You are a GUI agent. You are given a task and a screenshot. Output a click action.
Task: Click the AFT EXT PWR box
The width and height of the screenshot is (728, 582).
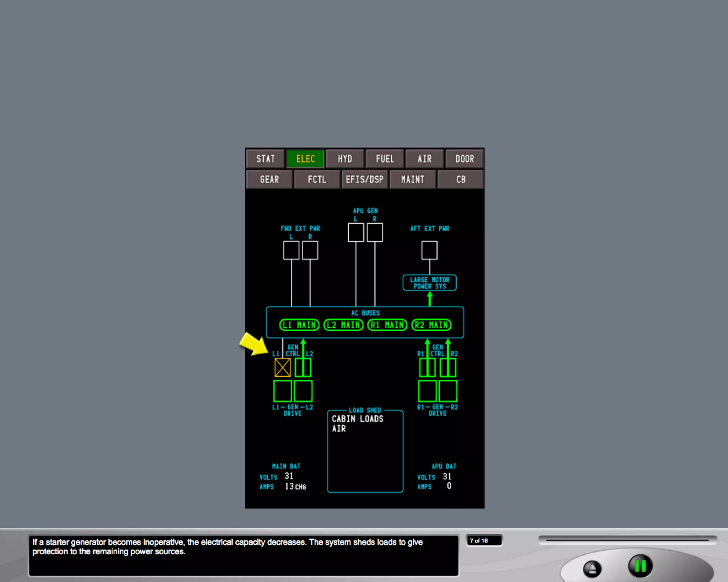coord(429,250)
